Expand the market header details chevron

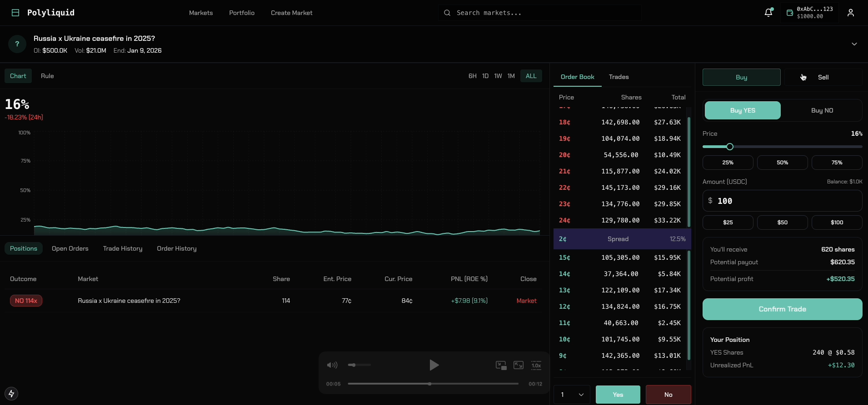(854, 44)
